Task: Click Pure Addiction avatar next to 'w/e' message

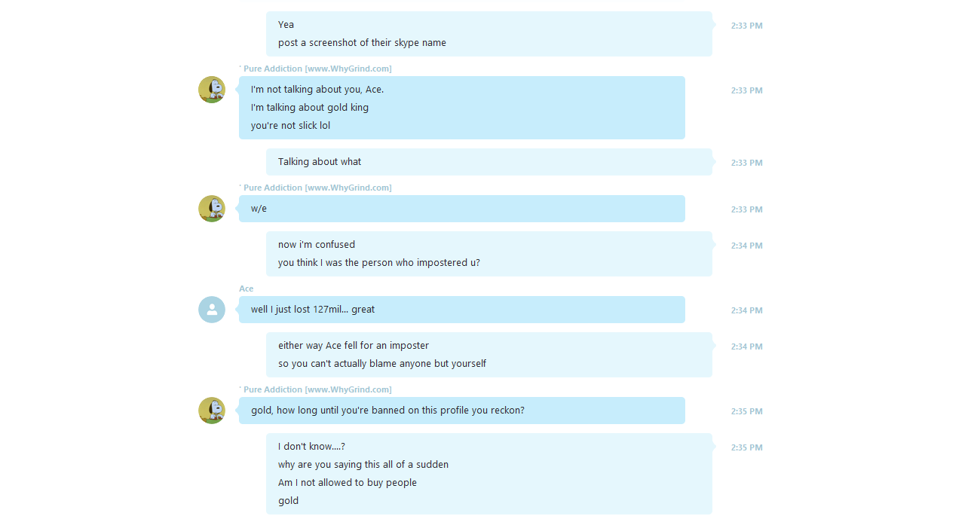Action: pyautogui.click(x=212, y=209)
